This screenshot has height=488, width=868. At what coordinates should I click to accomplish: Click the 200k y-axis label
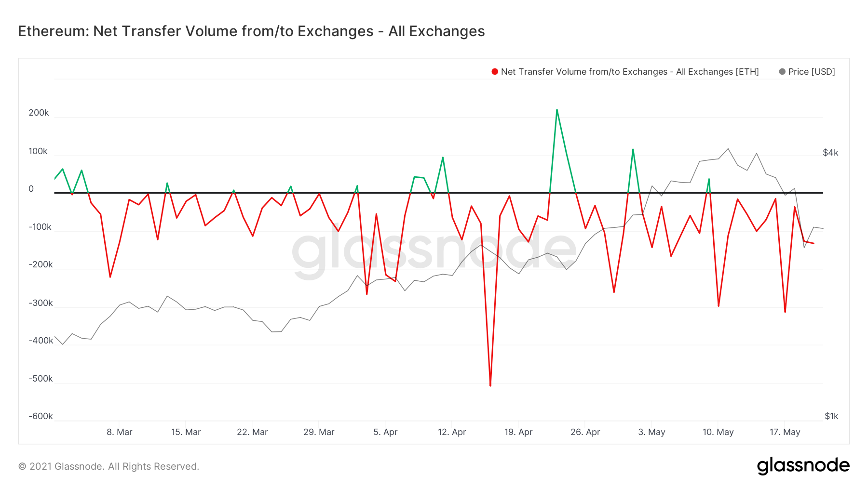click(39, 113)
